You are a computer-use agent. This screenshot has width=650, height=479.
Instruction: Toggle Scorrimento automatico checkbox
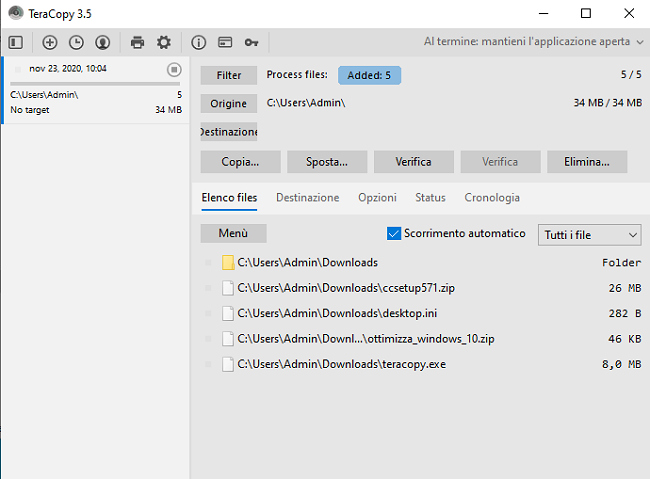(x=394, y=233)
